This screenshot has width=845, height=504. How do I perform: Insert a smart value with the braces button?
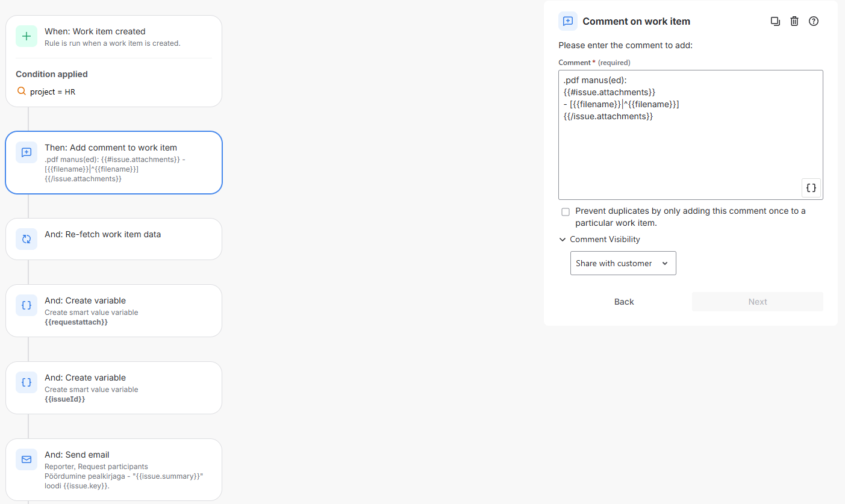(811, 187)
